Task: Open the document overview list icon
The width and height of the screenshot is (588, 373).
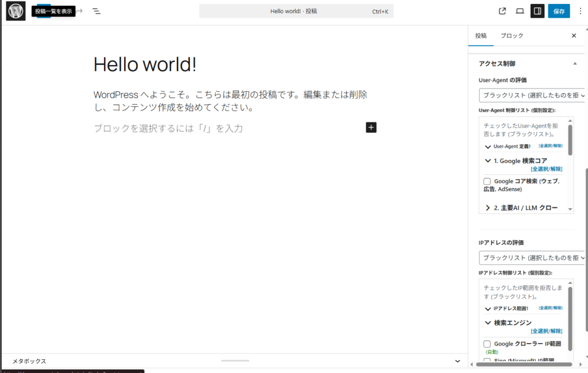Action: pyautogui.click(x=96, y=11)
